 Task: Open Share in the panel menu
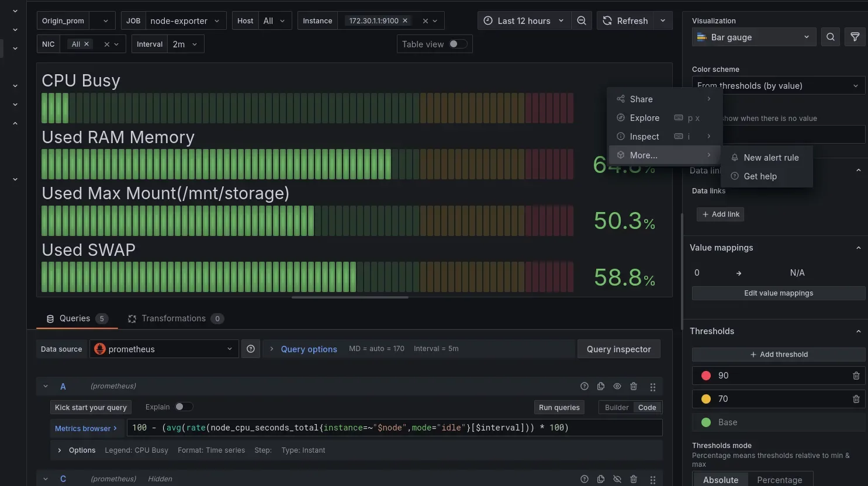click(665, 99)
